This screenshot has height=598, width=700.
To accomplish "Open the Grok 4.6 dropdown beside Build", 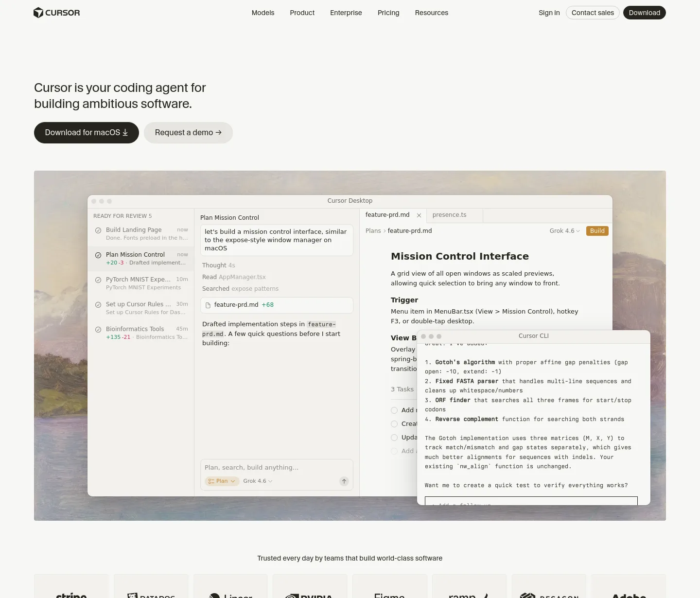I will pyautogui.click(x=565, y=231).
